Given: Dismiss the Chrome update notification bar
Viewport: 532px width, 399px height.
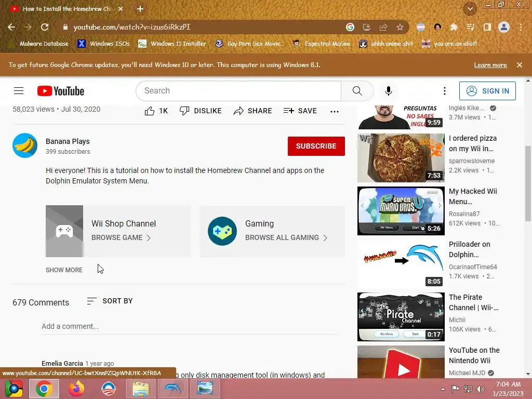Looking at the screenshot, I should click(520, 65).
